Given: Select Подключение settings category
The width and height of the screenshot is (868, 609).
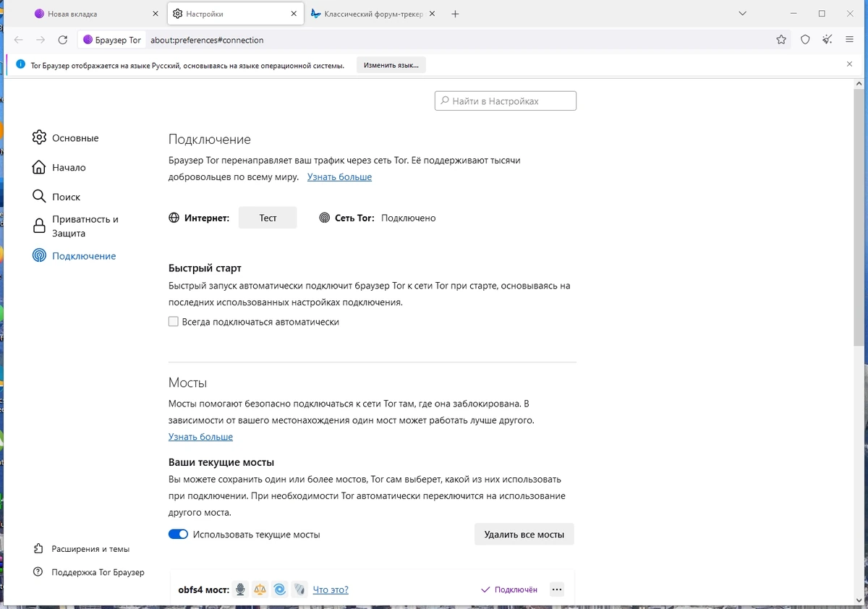Looking at the screenshot, I should [75, 256].
